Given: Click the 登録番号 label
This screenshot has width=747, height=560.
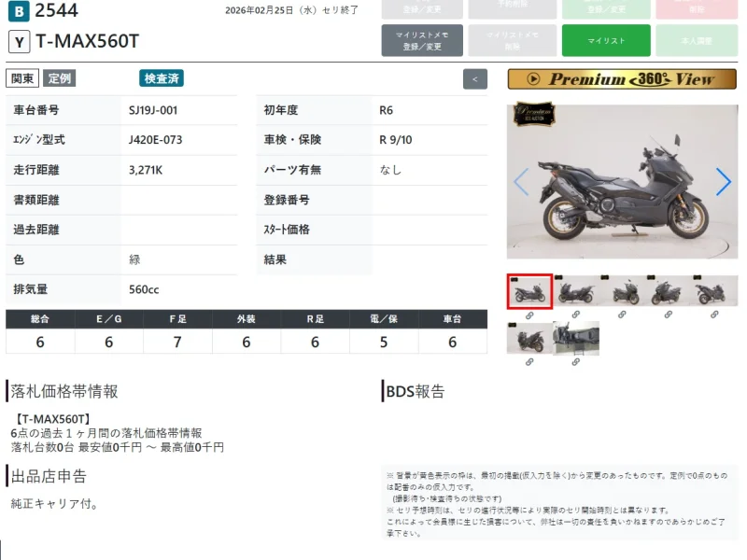Looking at the screenshot, I should (x=287, y=200).
